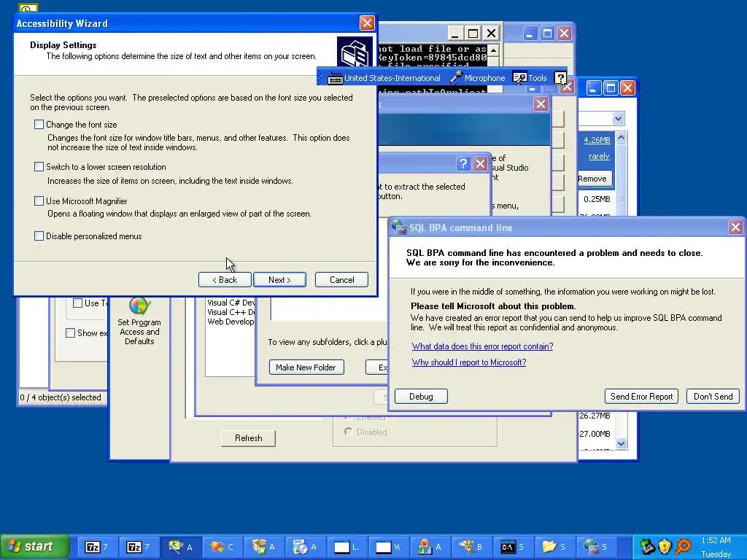Check the Change the font size option

pyautogui.click(x=39, y=125)
